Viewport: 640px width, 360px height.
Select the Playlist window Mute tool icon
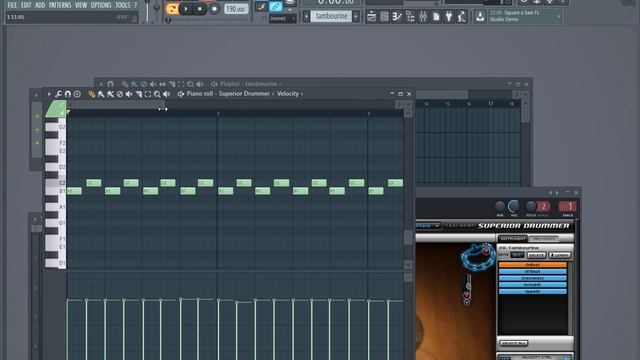pyautogui.click(x=153, y=84)
